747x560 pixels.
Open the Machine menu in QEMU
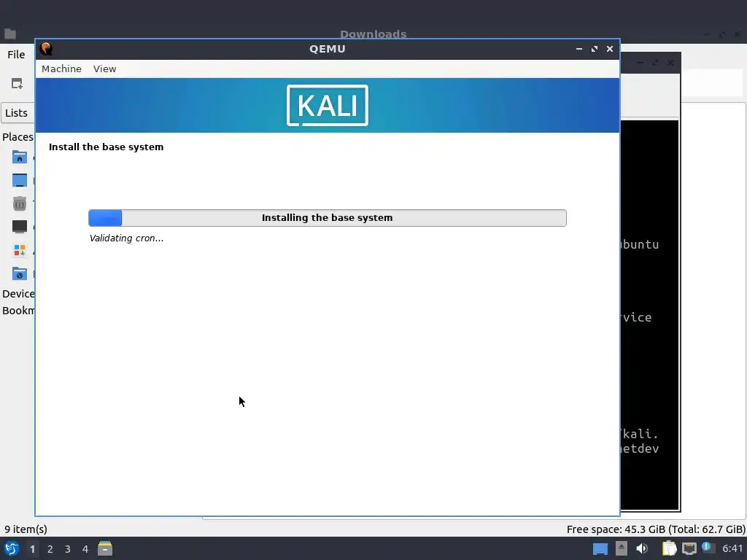[x=61, y=69]
